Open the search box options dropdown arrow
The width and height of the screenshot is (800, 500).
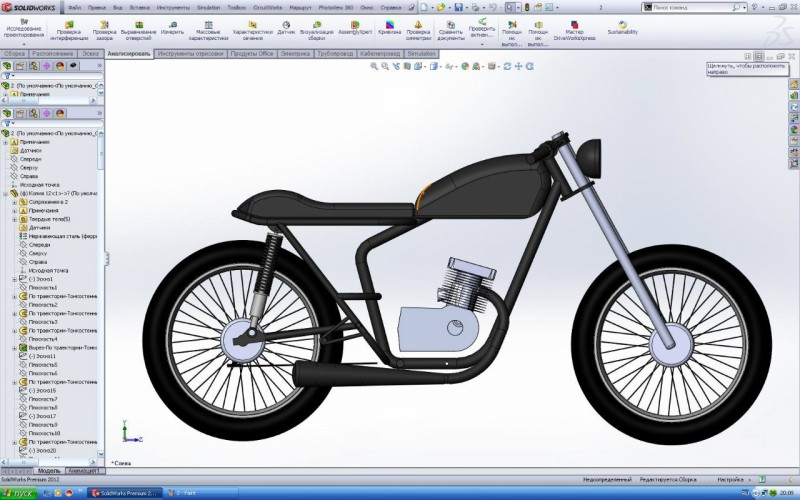tap(745, 8)
